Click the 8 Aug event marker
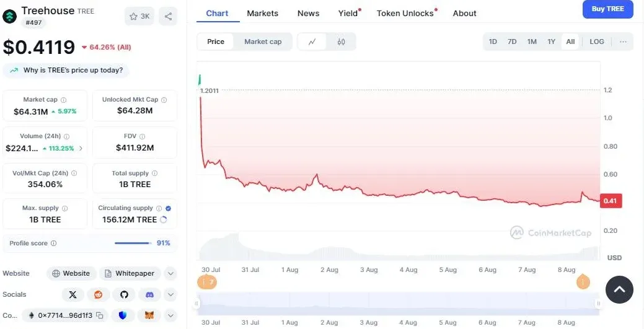The width and height of the screenshot is (644, 329). coord(583,282)
